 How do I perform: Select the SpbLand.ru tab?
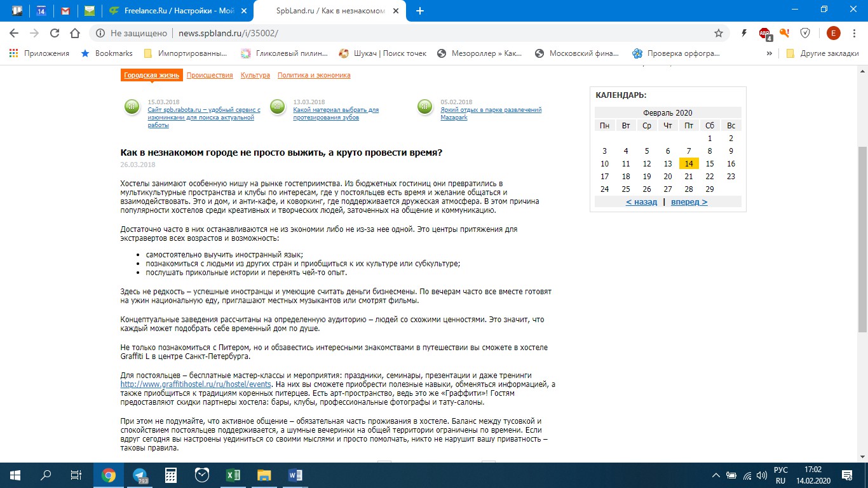tap(330, 11)
